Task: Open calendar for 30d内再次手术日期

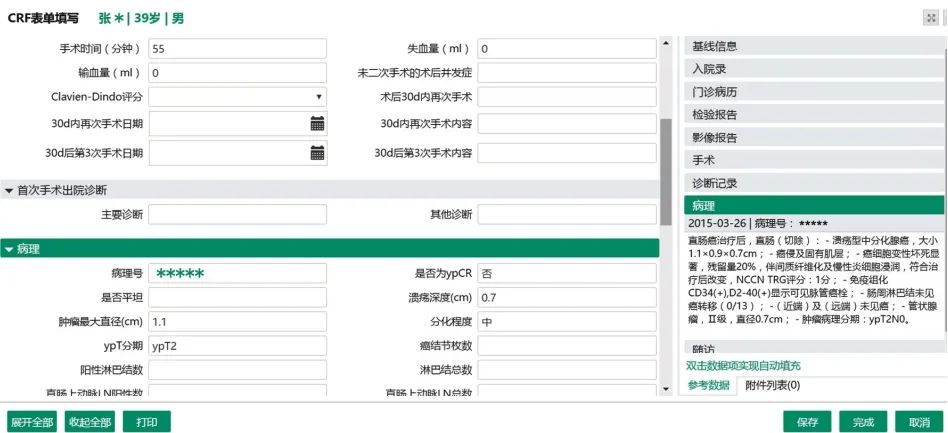Action: (317, 124)
